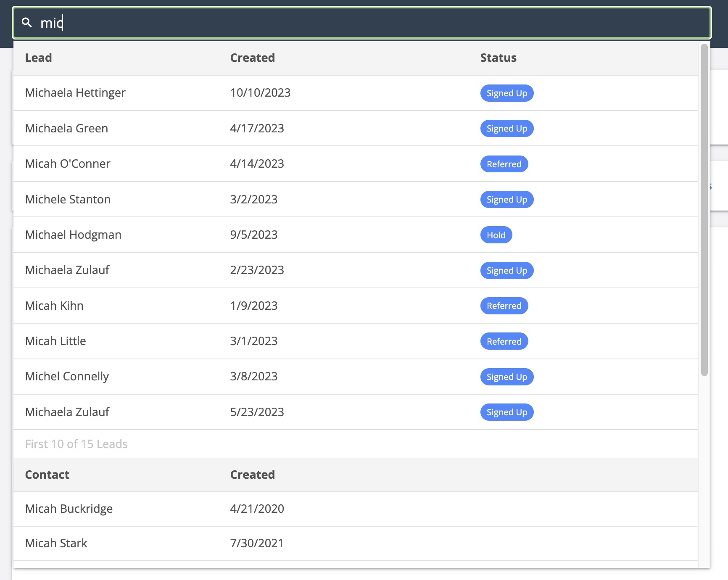Viewport: 728px width, 580px height.
Task: Click the Referred badge for Micah O'Conner
Action: click(504, 164)
